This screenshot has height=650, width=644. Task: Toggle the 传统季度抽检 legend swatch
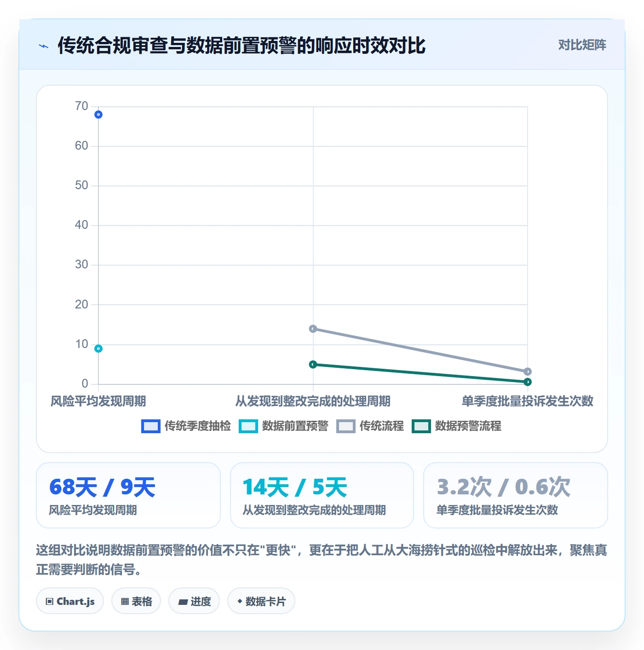point(151,426)
